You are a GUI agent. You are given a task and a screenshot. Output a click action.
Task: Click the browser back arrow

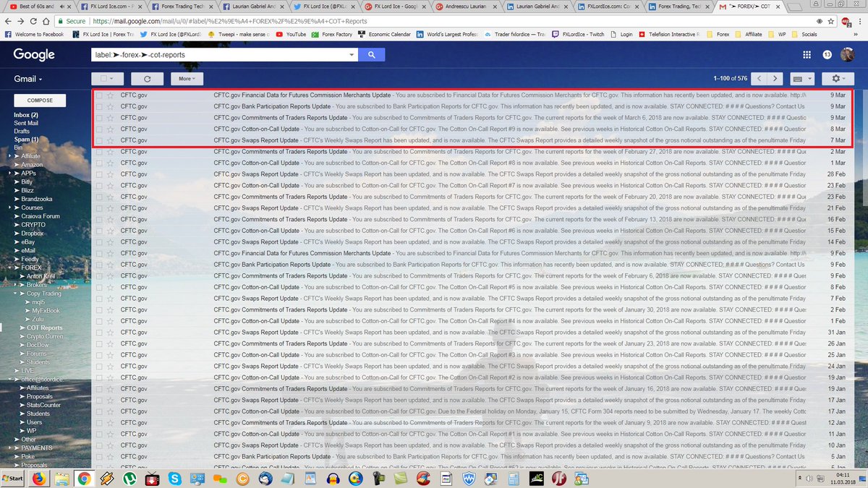point(9,22)
